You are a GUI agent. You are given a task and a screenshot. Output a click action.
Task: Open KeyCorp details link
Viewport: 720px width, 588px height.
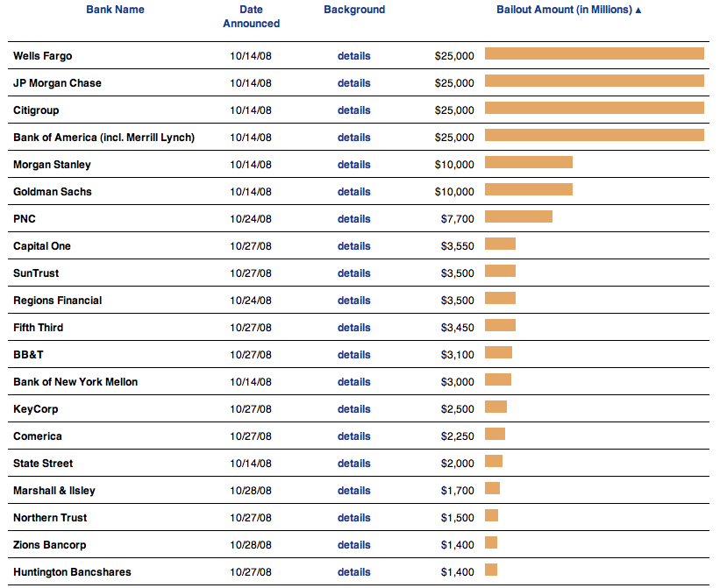354,409
